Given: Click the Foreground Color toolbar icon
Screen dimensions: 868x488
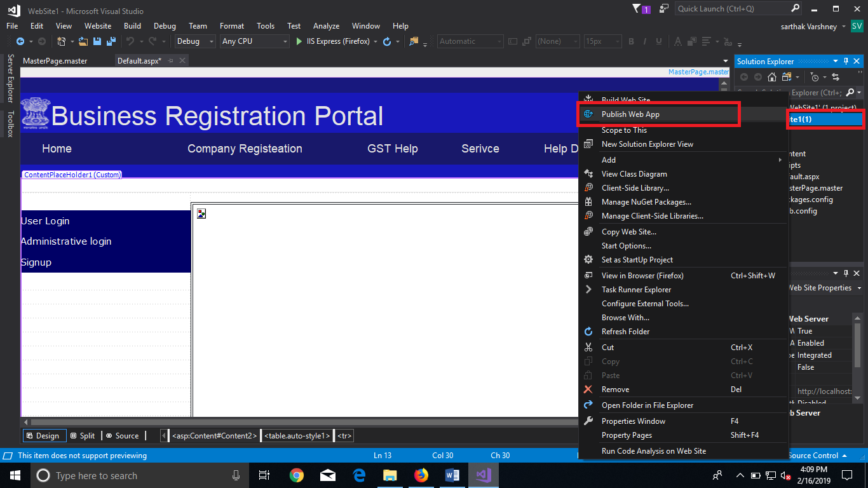Looking at the screenshot, I should pos(678,41).
